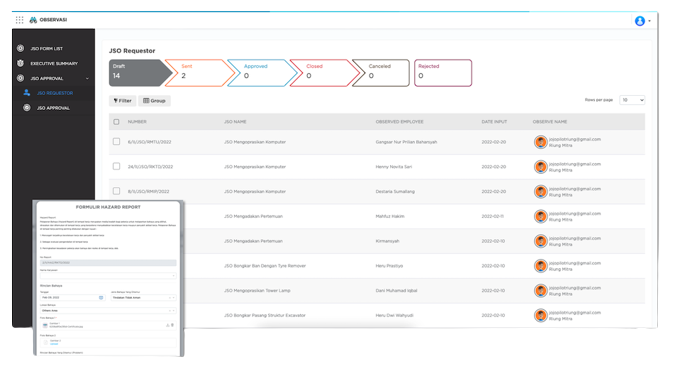The height and width of the screenshot is (371, 673).
Task: Open the Formulir Hazard Report thumbnail
Action: point(109,278)
